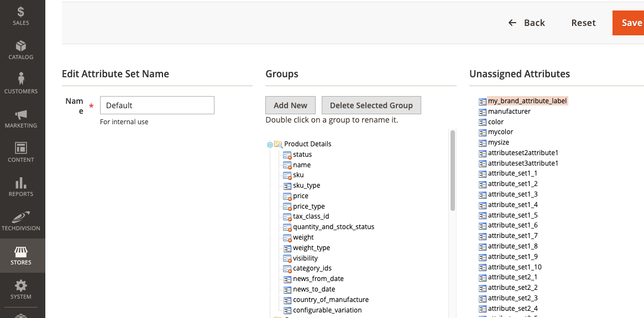The height and width of the screenshot is (318, 644).
Task: Click the configurable_variation attribute icon
Action: (287, 310)
